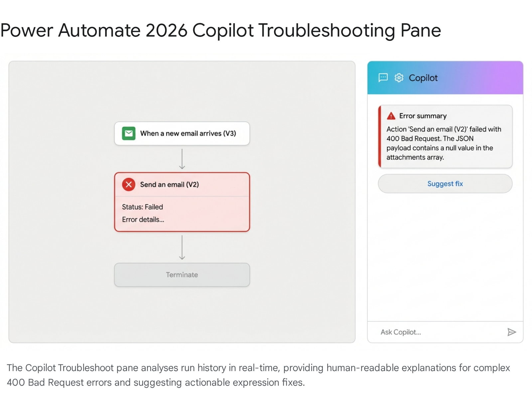The image size is (532, 399).
Task: Click the Suggest fix button
Action: [445, 184]
